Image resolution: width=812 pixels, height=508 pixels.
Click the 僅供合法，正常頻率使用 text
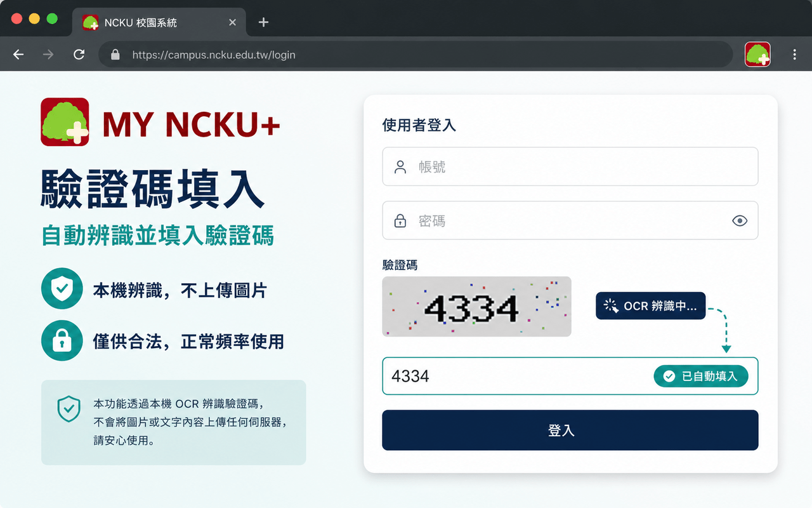(x=188, y=342)
